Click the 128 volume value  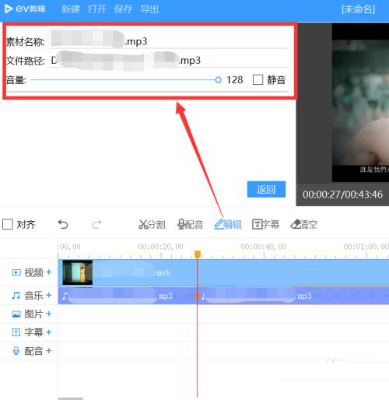point(235,80)
